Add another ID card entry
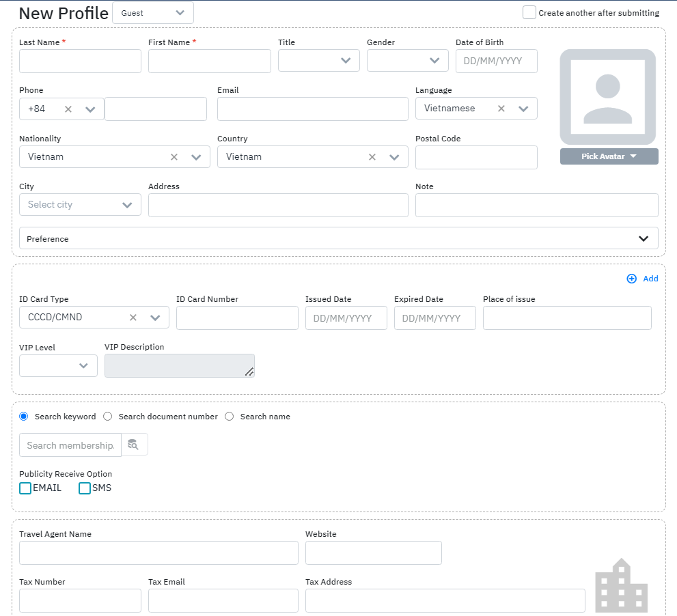 click(642, 279)
